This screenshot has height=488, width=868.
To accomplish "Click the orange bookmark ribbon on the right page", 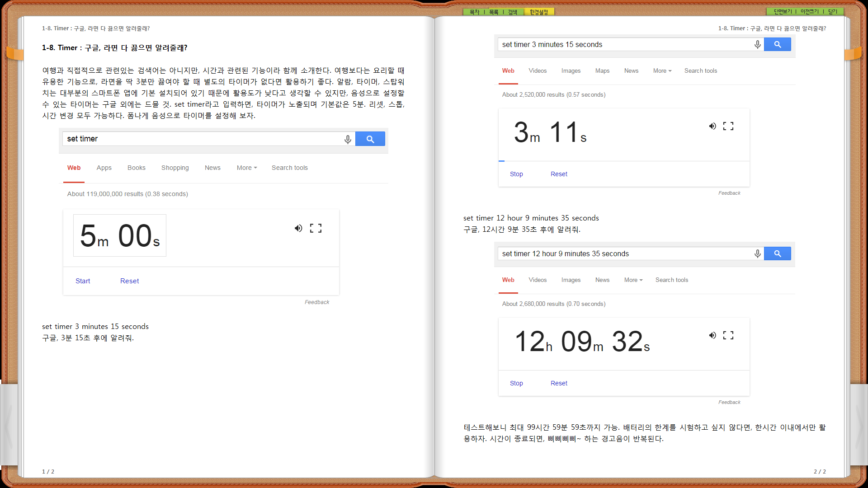I will [853, 53].
